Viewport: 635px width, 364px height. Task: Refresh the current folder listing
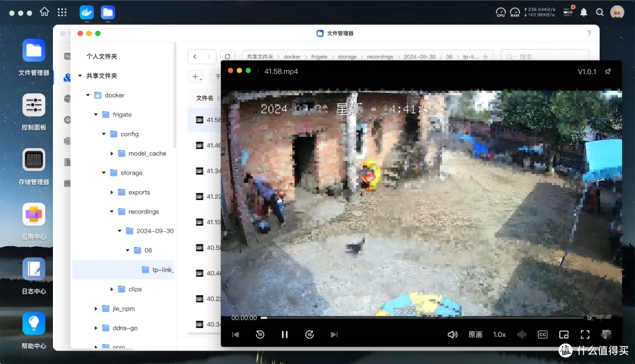coord(228,56)
